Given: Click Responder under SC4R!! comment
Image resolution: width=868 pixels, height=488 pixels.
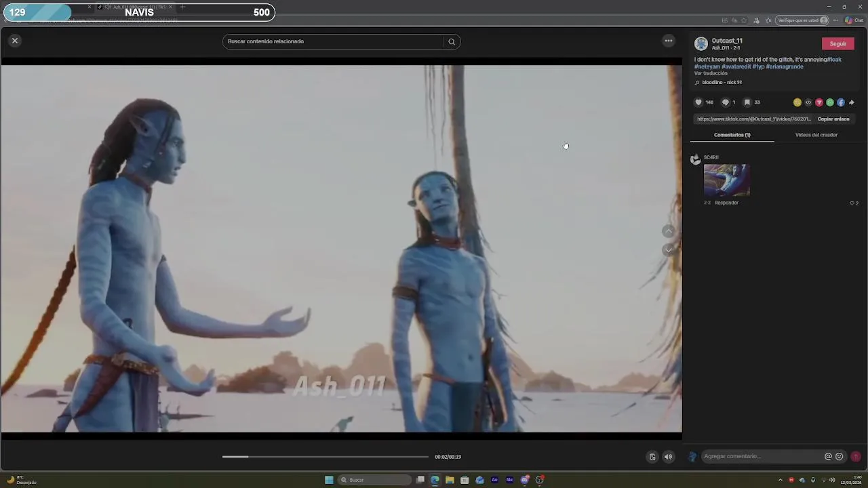Looking at the screenshot, I should click(726, 203).
